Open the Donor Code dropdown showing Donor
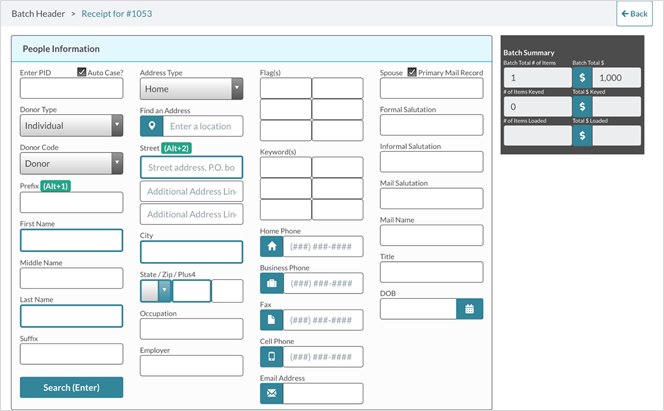Image resolution: width=664 pixels, height=411 pixels. tap(72, 163)
